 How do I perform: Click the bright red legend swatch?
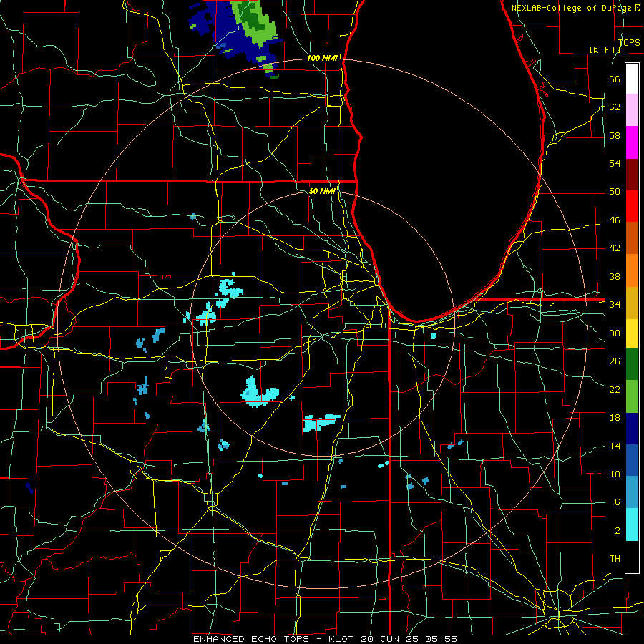[x=632, y=206]
